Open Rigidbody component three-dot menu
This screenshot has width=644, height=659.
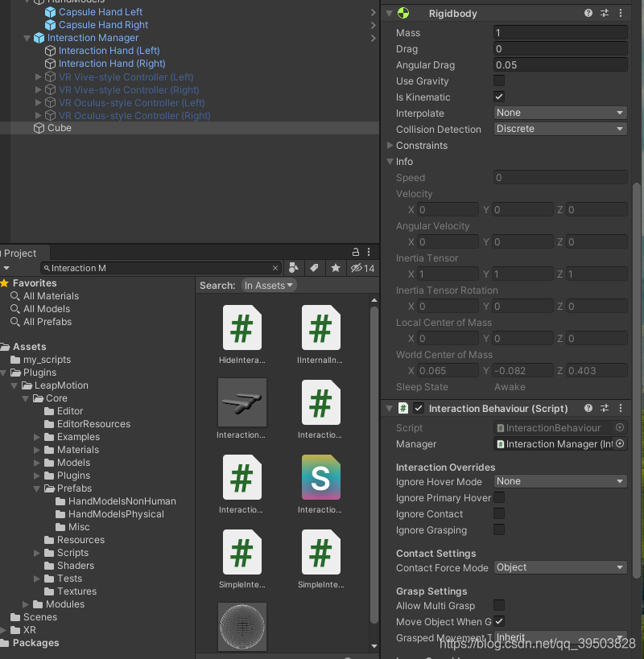[621, 13]
